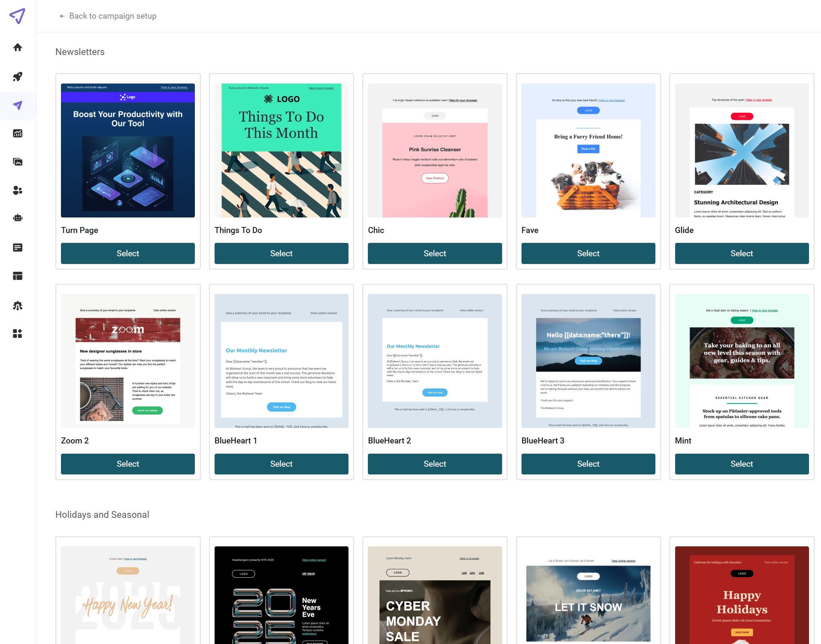Viewport: 821px width, 644px height.
Task: Open the contacts audience icon
Action: (x=18, y=190)
